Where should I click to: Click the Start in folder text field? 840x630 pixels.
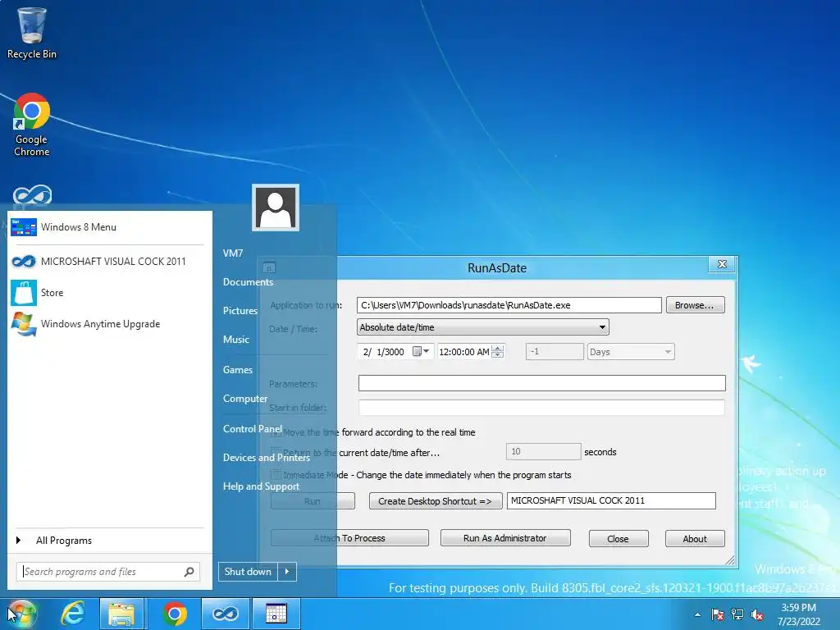(x=541, y=407)
